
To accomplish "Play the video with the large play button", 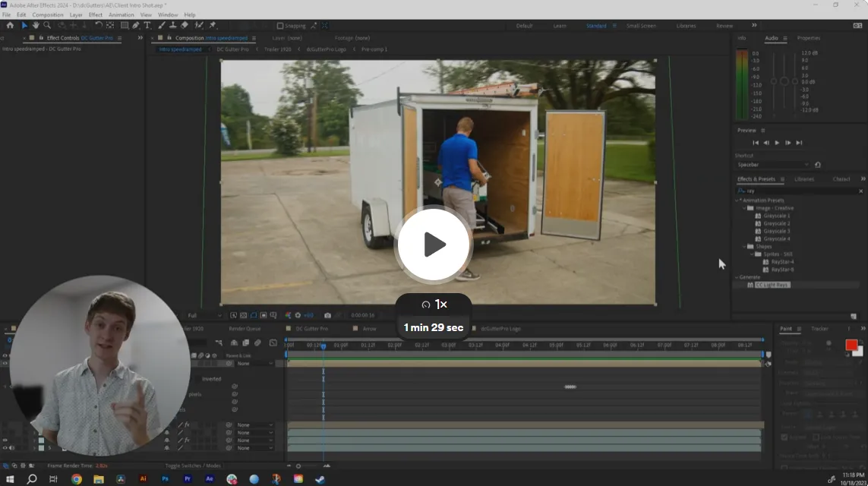I will coord(434,245).
